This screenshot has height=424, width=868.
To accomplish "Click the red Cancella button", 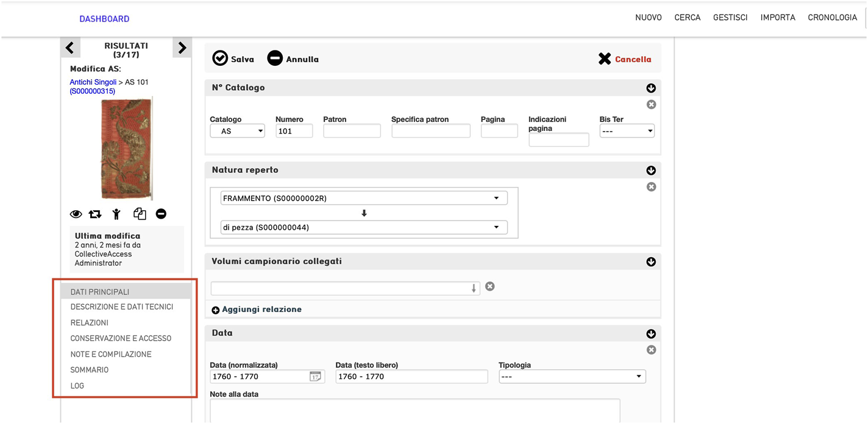I will point(625,59).
